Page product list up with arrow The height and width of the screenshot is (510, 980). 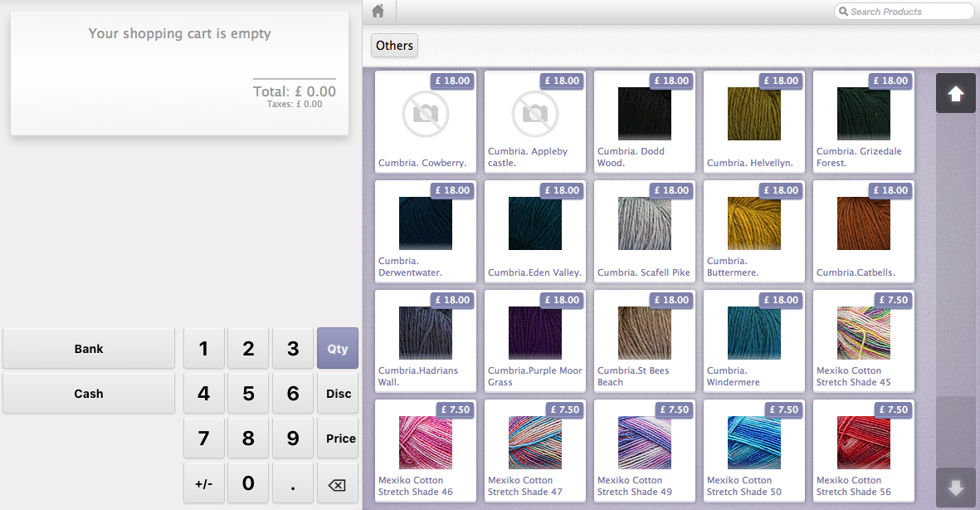956,93
